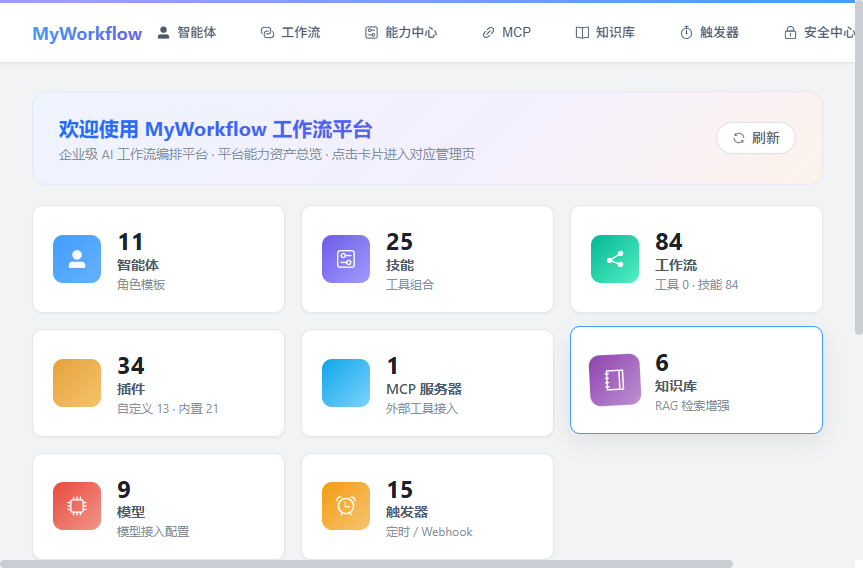Viewport: 863px width, 568px height.
Task: Open the 知识库 navigation menu
Action: click(x=605, y=32)
